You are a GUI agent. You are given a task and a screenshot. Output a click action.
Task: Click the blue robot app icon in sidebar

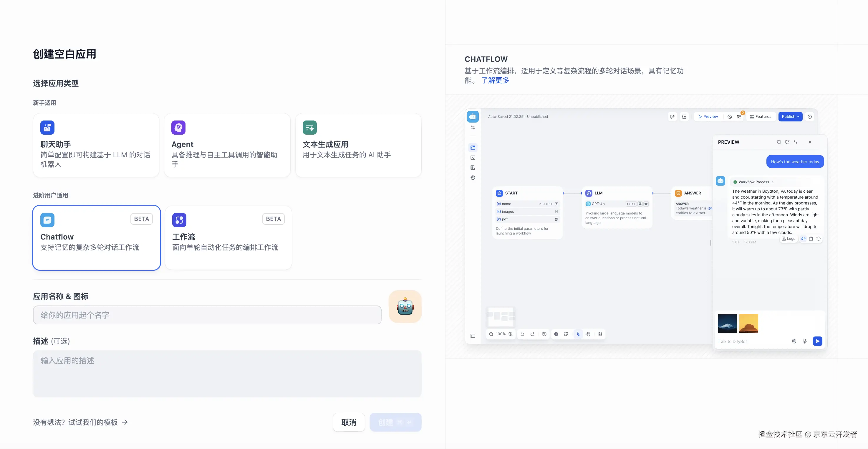point(473,117)
